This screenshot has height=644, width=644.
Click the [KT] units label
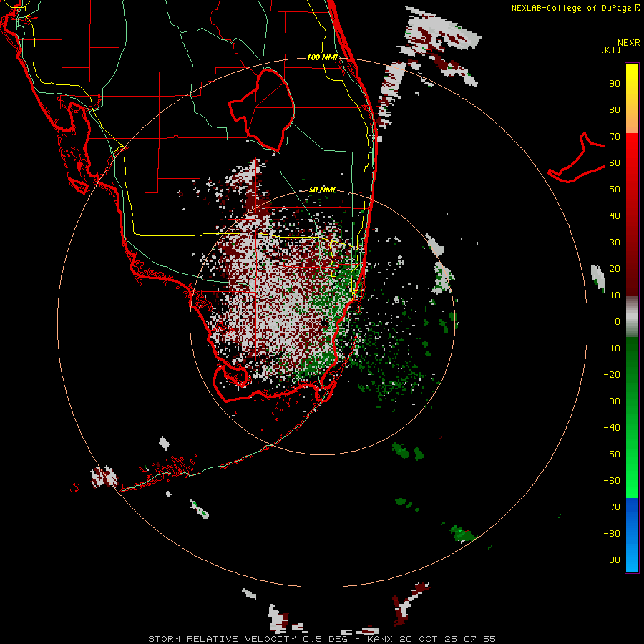pos(611,49)
